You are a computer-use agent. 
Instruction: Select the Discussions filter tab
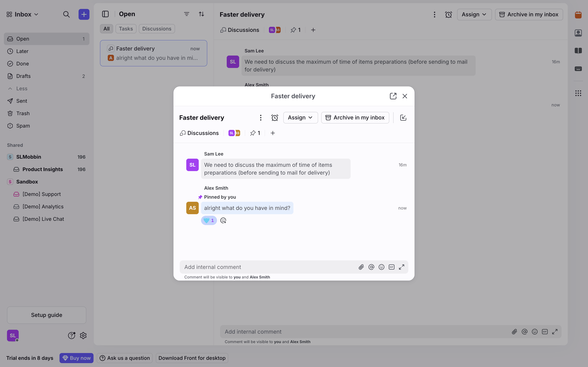[157, 29]
